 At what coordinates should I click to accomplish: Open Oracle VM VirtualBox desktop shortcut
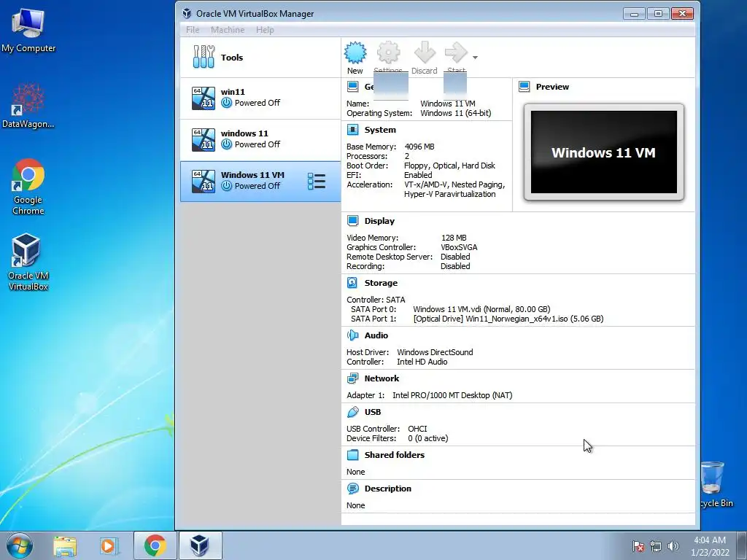tap(28, 262)
